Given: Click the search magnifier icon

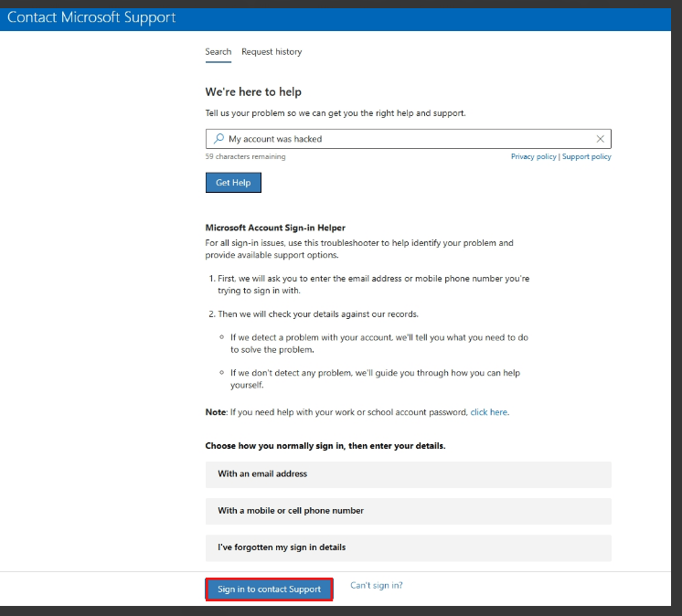Looking at the screenshot, I should coord(218,139).
